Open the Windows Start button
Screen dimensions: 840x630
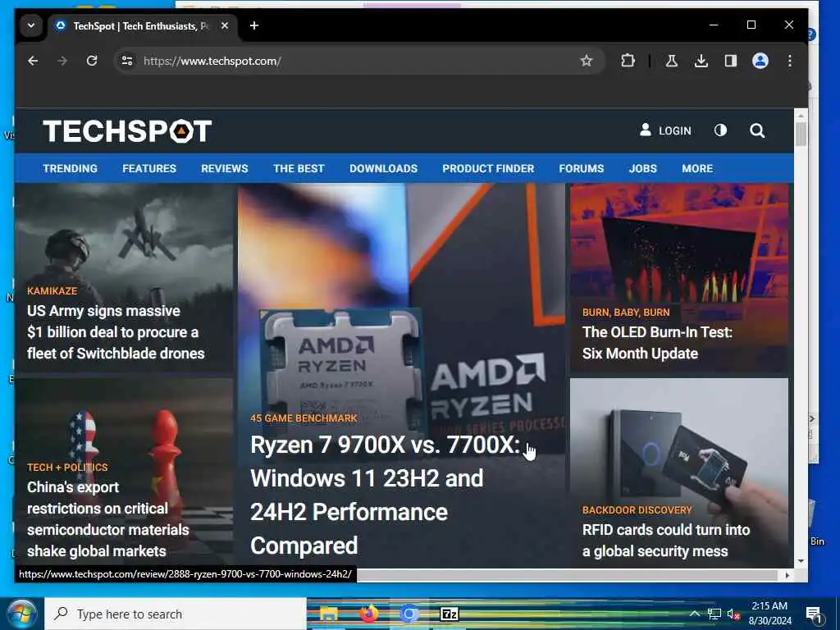coord(21,614)
